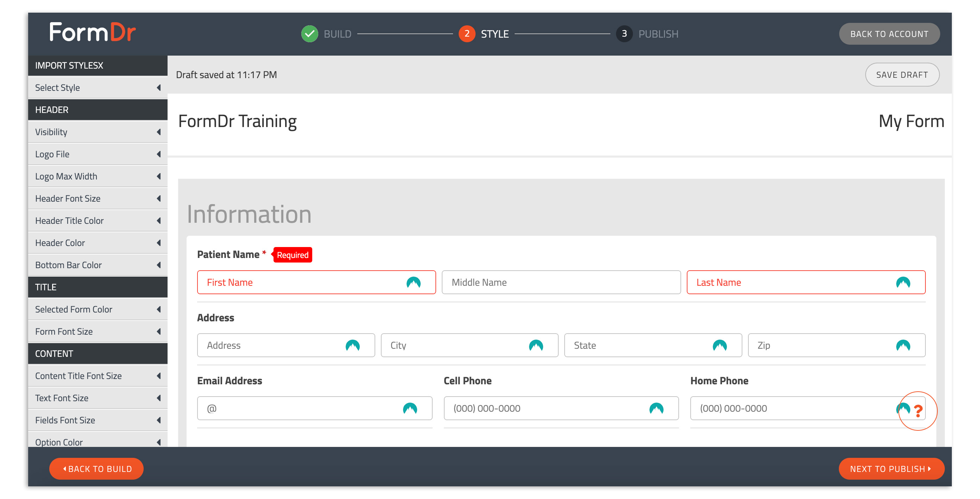Click the step 3 Publish circle
980x499 pixels.
point(624,34)
